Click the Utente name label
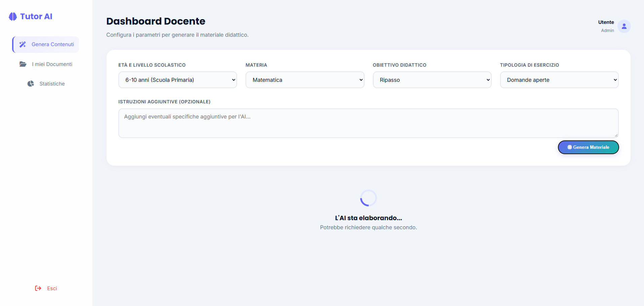This screenshot has height=306, width=644. (606, 22)
